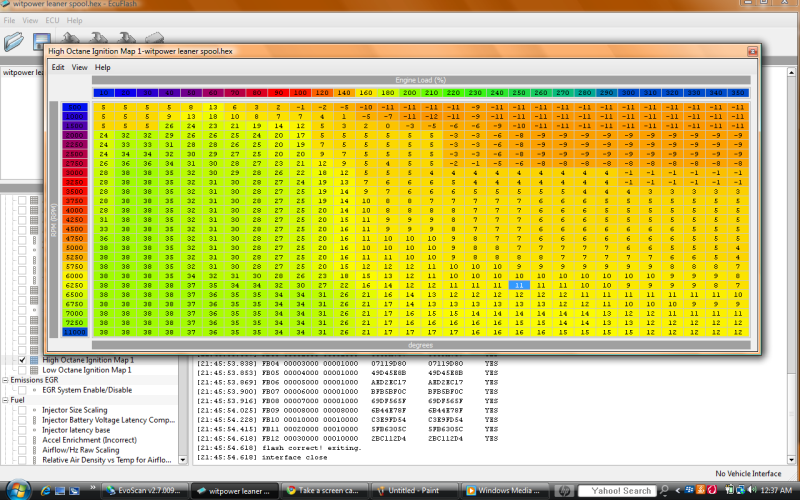Click the Injector Battery Voltage Latency icon
This screenshot has height=500, width=800.
(34, 420)
